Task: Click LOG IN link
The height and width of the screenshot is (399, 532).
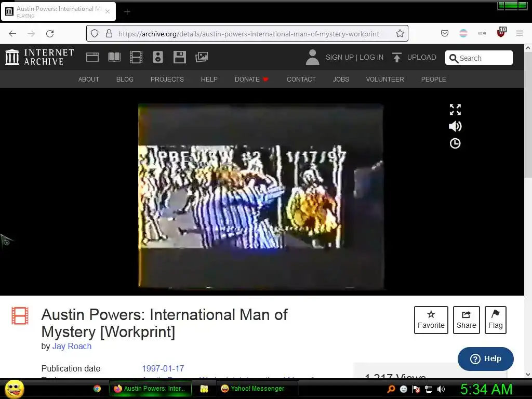Action: 371,57
